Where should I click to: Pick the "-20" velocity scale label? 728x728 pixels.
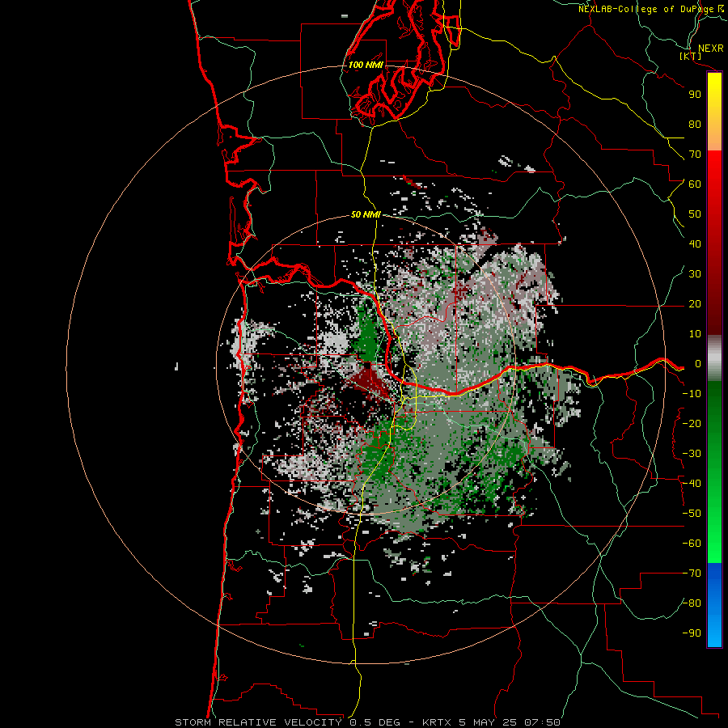pos(692,424)
